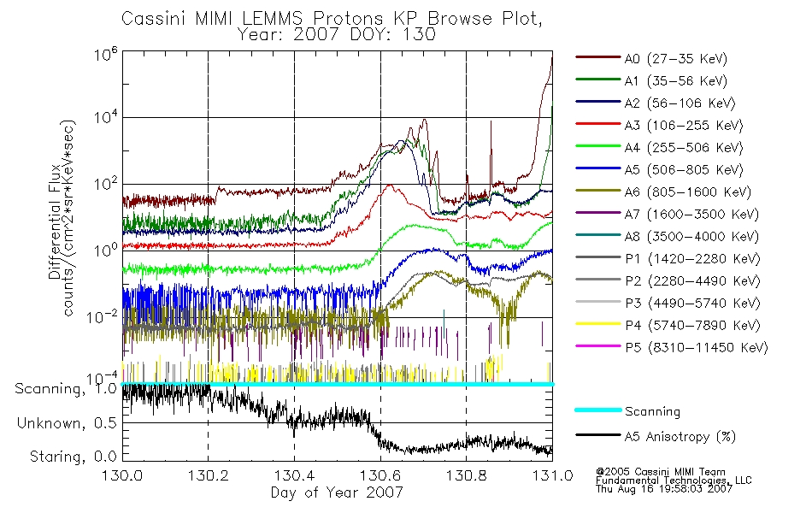Screen dimensions: 812x513
Task: Click the P3 (4490-5740 KeV) legend label
Action: click(692, 304)
